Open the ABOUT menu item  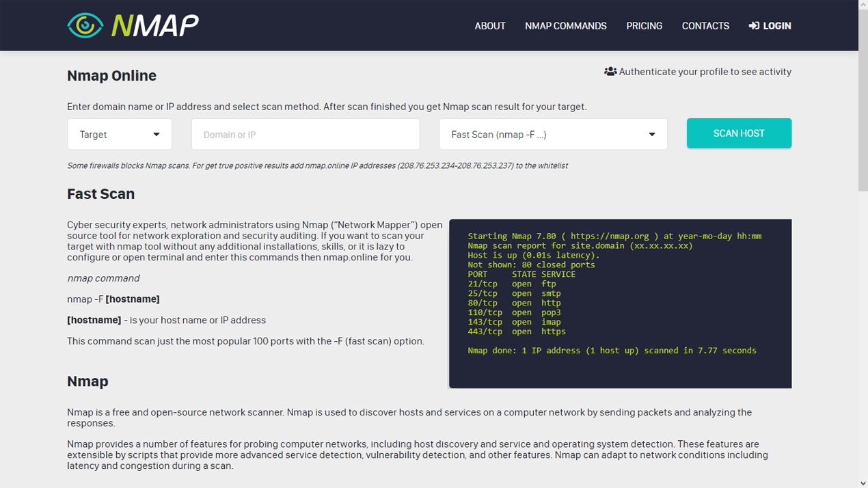tap(490, 26)
